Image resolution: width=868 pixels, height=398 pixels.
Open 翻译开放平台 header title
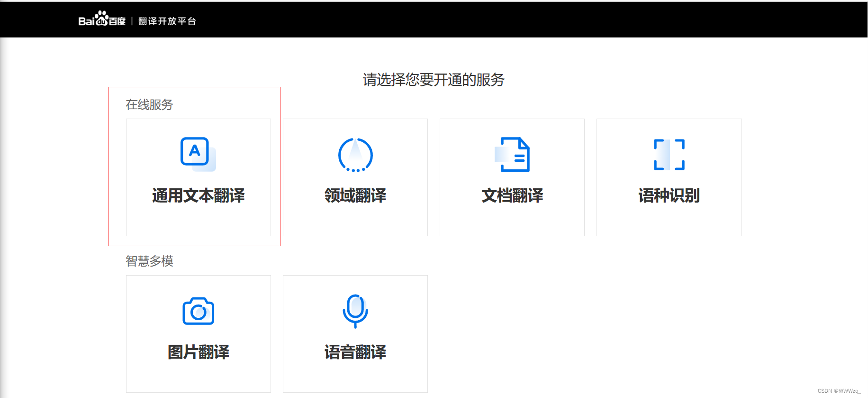coord(167,21)
